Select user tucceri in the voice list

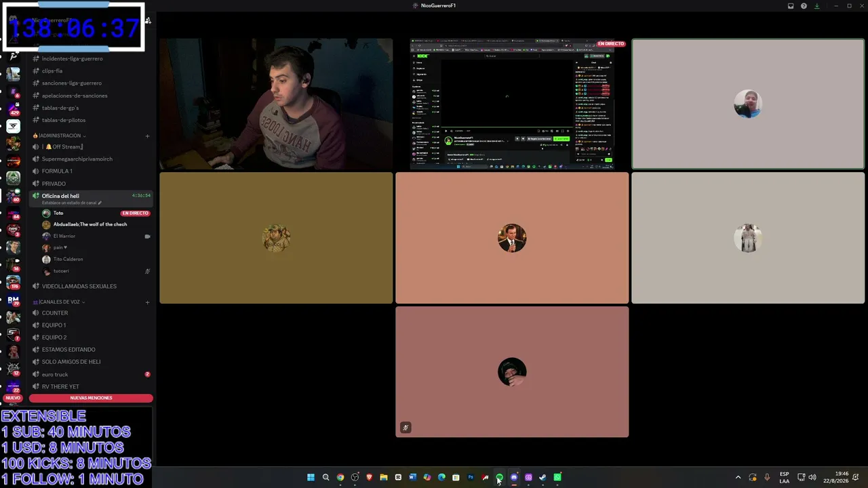pyautogui.click(x=61, y=271)
